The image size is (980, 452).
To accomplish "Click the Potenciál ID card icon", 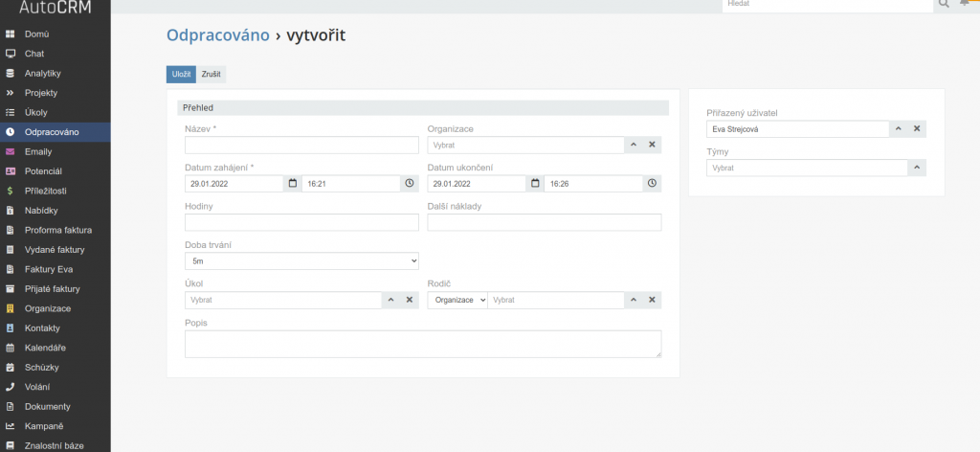I will [10, 171].
